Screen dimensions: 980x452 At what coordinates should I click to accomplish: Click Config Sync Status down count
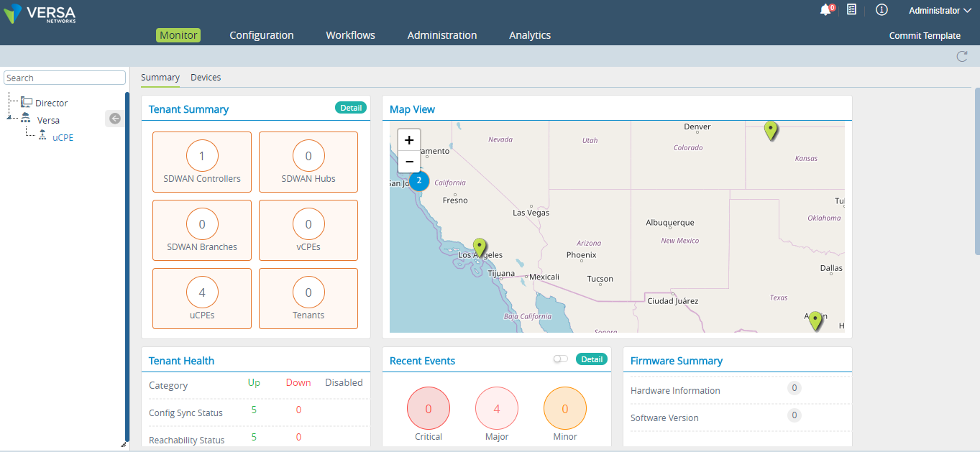(298, 410)
